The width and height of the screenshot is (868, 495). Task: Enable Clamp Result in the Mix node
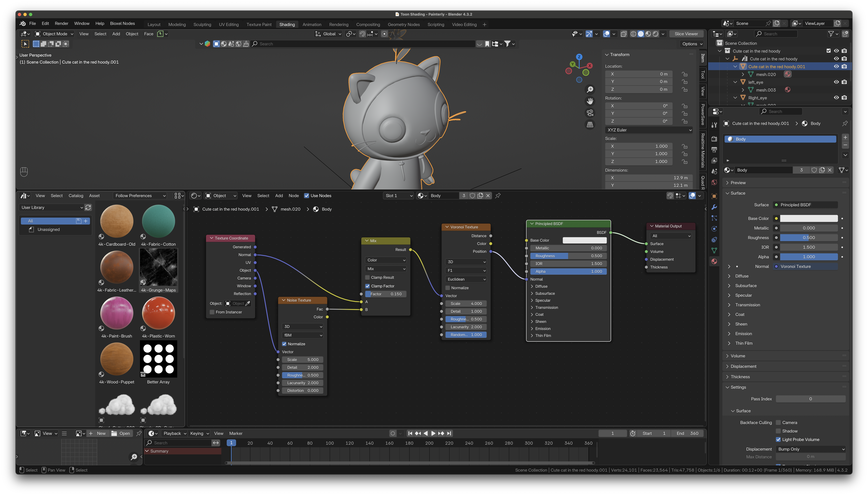pos(367,277)
